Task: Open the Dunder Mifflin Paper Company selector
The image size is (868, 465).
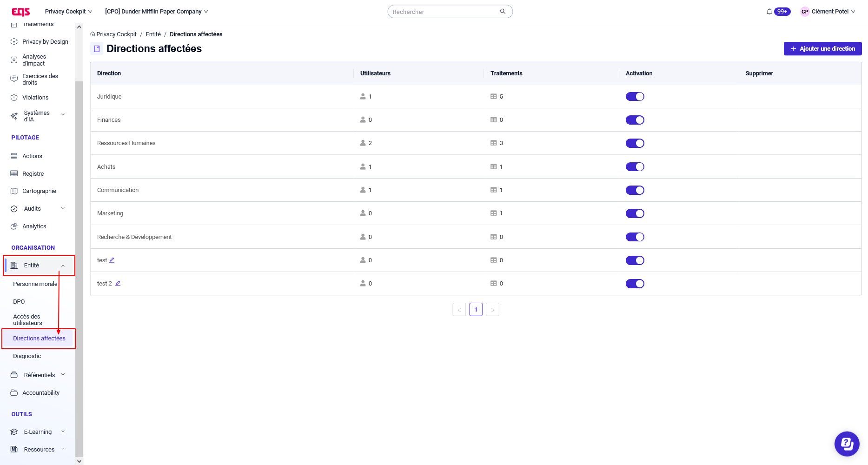Action: pos(157,12)
